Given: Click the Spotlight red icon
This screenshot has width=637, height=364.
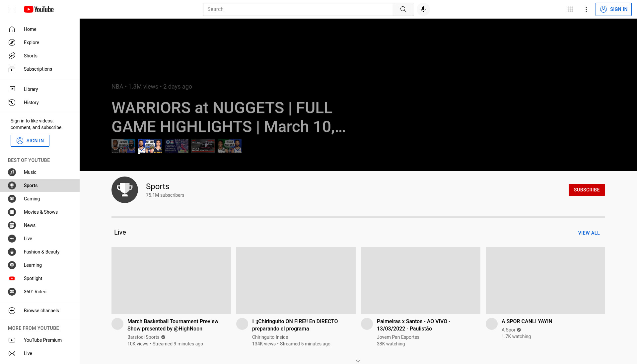Looking at the screenshot, I should tap(12, 278).
